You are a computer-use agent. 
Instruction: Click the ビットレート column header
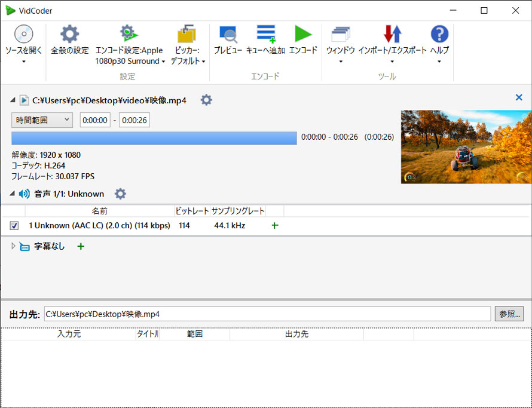192,211
